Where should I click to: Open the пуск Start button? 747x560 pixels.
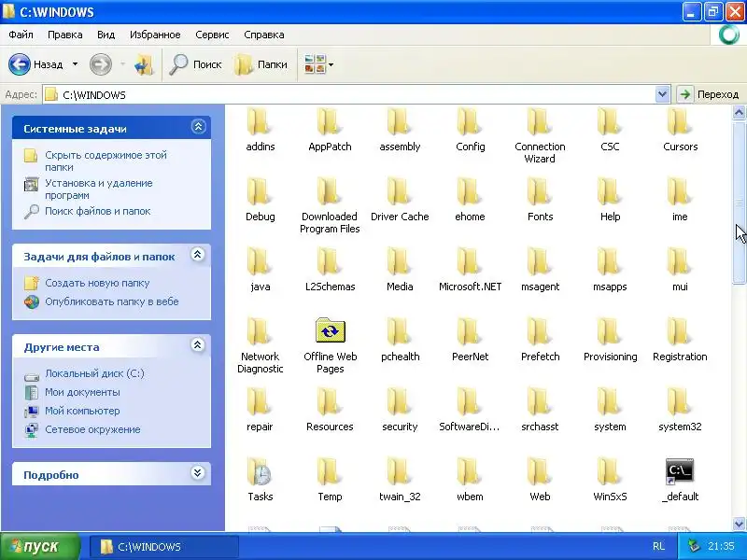click(40, 546)
